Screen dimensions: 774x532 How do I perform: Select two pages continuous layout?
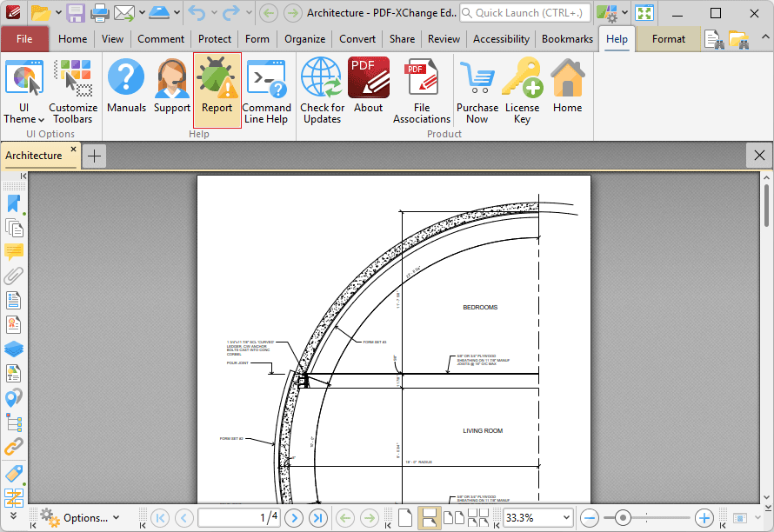(477, 518)
